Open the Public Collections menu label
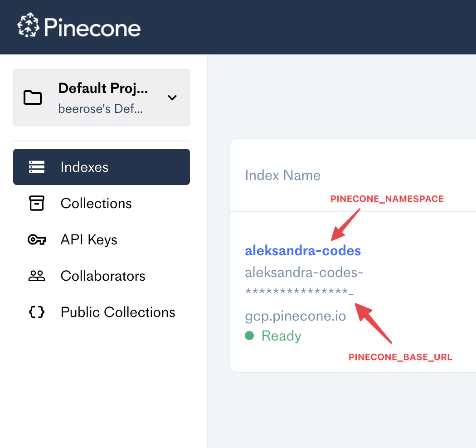Viewport: 476px width, 448px height. (x=118, y=312)
